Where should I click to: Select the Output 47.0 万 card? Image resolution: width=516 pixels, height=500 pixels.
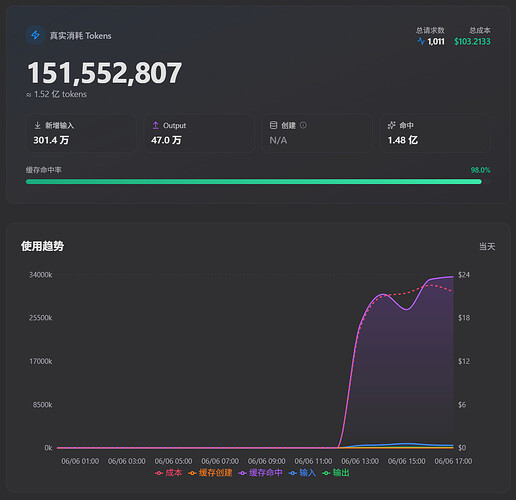[x=199, y=133]
